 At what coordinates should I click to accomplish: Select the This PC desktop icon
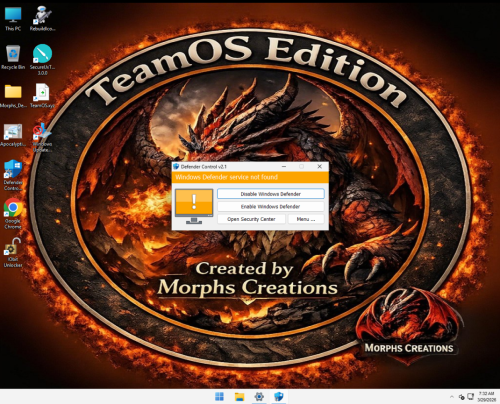coord(13,19)
